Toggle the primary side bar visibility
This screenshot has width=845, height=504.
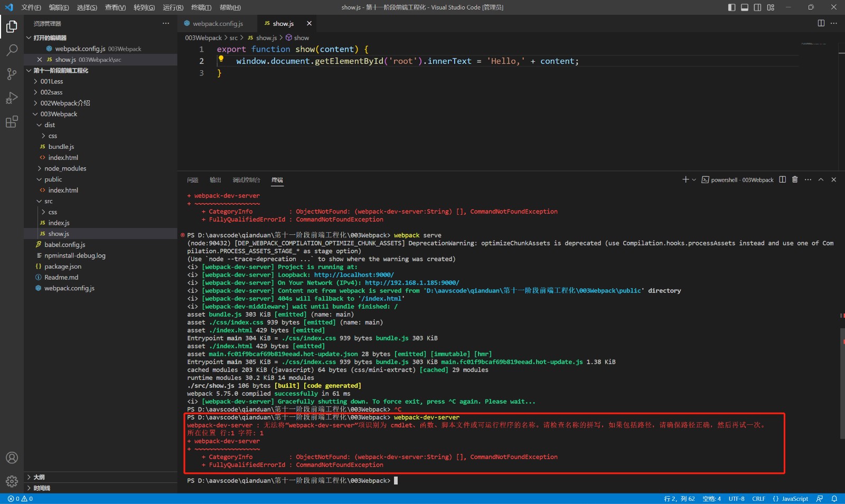[731, 7]
